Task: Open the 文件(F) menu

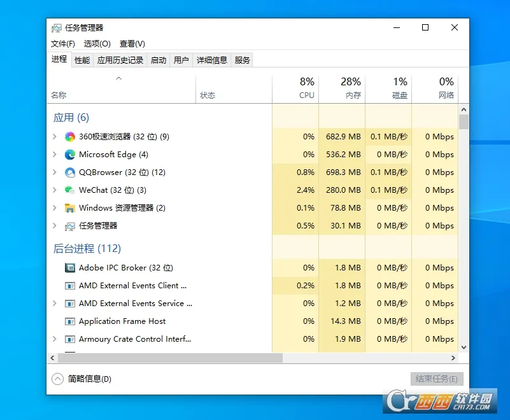Action: (x=63, y=44)
